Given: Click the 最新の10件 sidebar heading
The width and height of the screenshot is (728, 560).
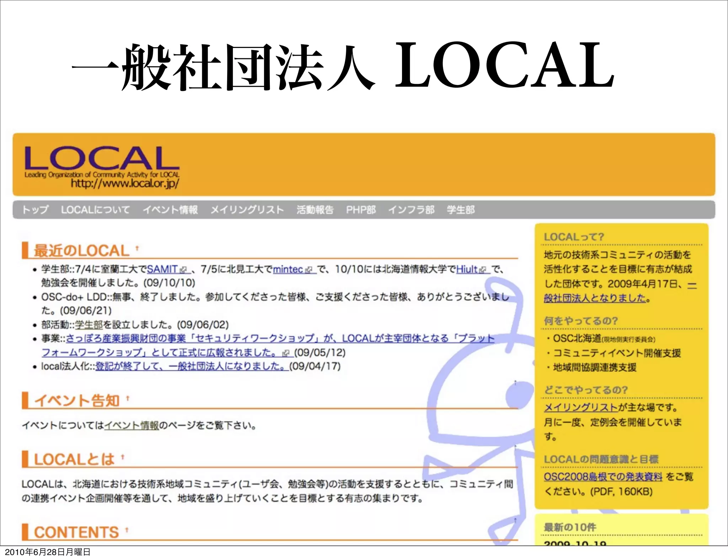Looking at the screenshot, I should [570, 527].
